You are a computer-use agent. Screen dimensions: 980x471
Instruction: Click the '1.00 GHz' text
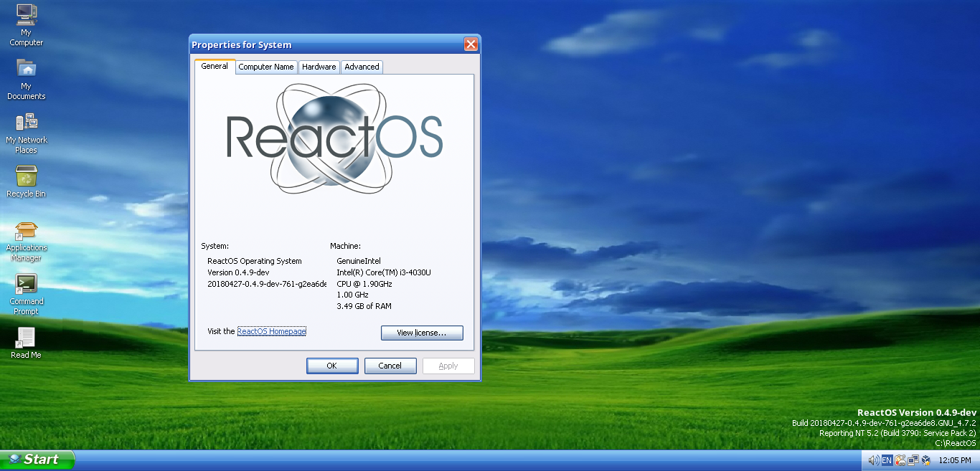click(352, 295)
